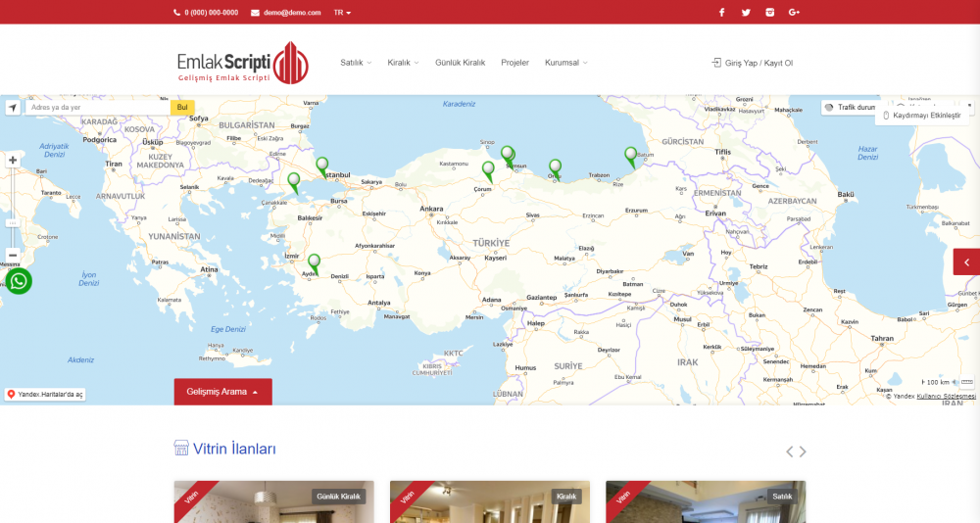Click the map zoom slider handle

13,222
